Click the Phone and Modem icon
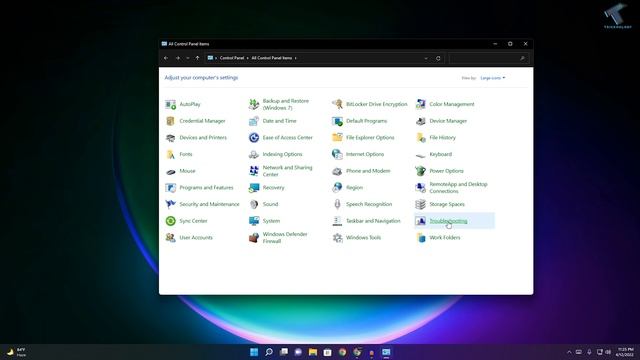The image size is (640, 360). [337, 171]
